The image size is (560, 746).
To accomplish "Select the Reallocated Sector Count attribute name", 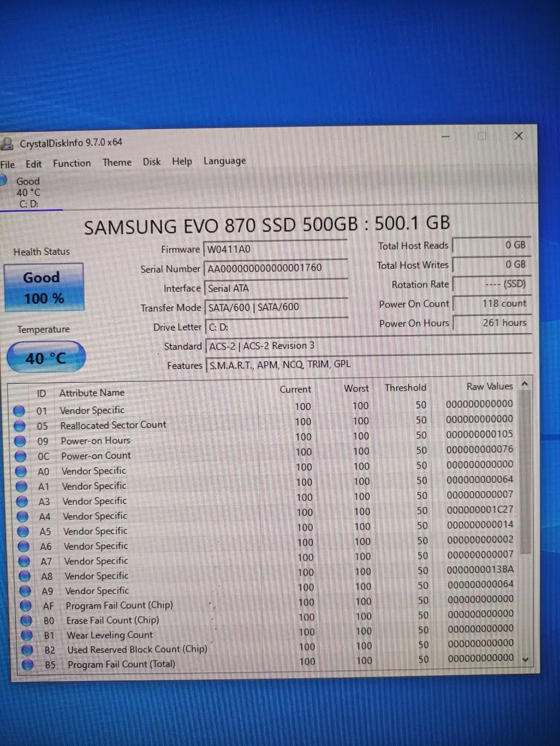I will (x=113, y=425).
